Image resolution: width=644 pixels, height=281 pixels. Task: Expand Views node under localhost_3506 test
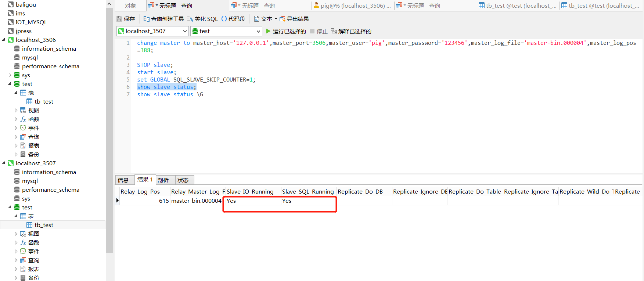pyautogui.click(x=16, y=110)
